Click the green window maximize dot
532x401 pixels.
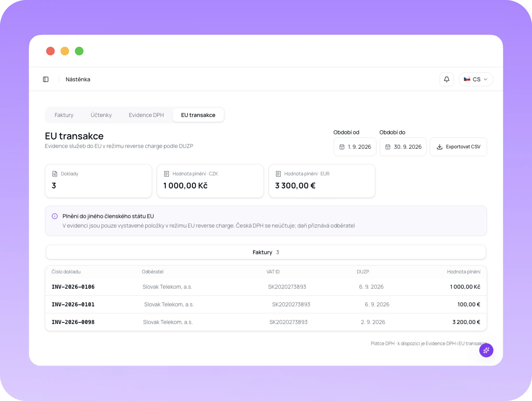pyautogui.click(x=79, y=51)
